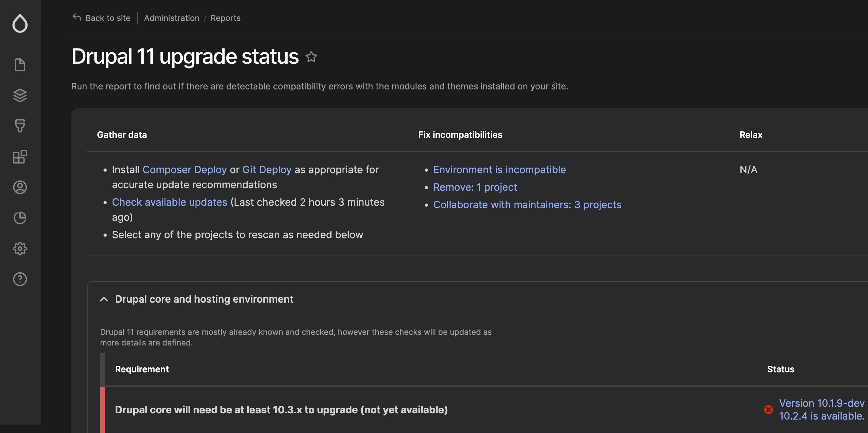868x433 pixels.
Task: Click the Drupal 11 upgrade status page title
Action: (x=185, y=56)
